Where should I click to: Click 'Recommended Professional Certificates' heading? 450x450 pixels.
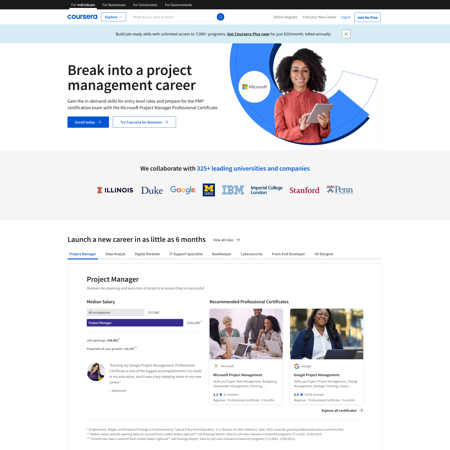(249, 302)
